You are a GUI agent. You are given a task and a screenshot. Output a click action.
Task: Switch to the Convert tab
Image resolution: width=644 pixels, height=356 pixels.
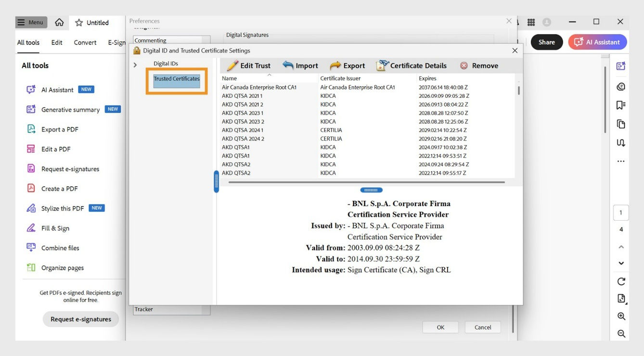85,42
